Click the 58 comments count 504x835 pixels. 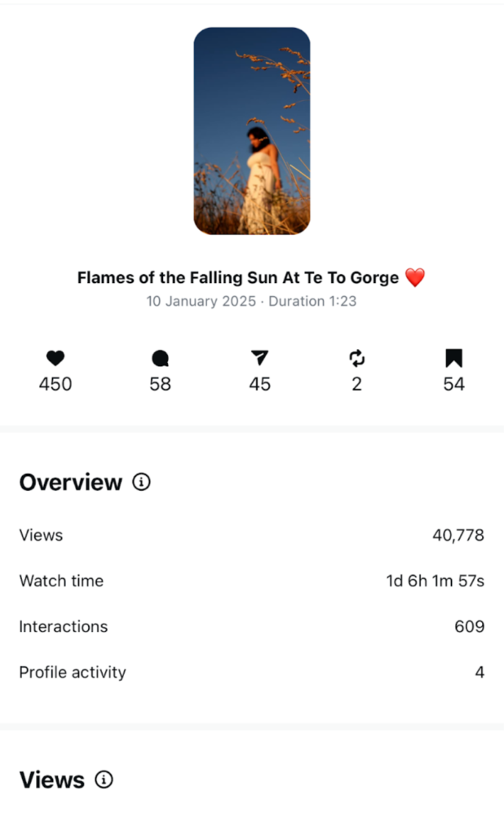tap(161, 384)
